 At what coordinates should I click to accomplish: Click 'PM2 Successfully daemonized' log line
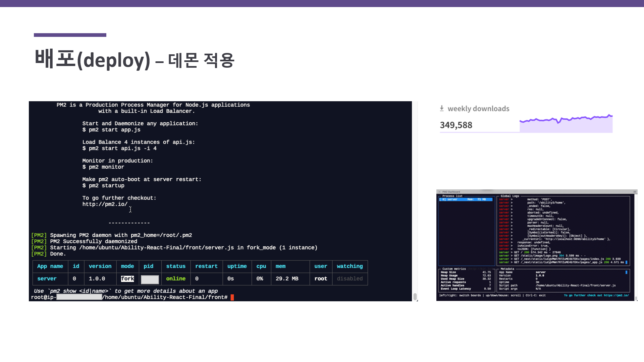tap(84, 241)
